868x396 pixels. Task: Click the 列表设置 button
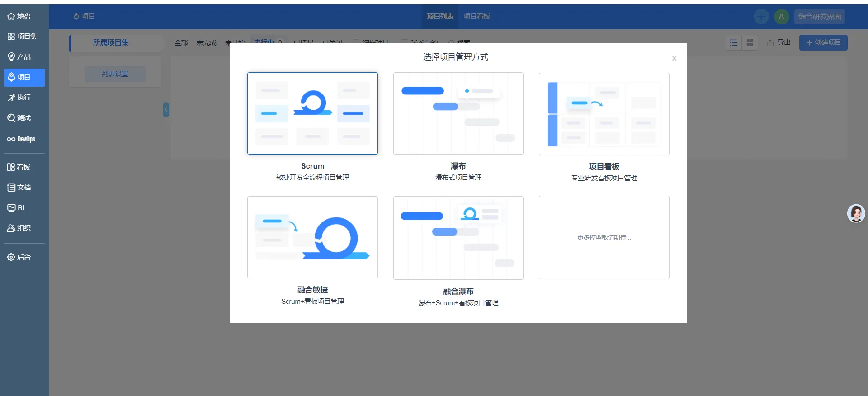pos(115,74)
